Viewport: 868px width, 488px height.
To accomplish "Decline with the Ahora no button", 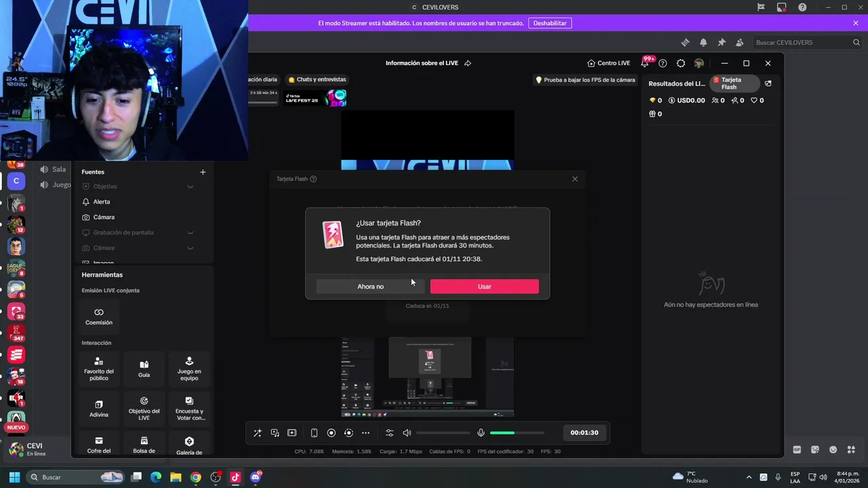I will [x=370, y=287].
